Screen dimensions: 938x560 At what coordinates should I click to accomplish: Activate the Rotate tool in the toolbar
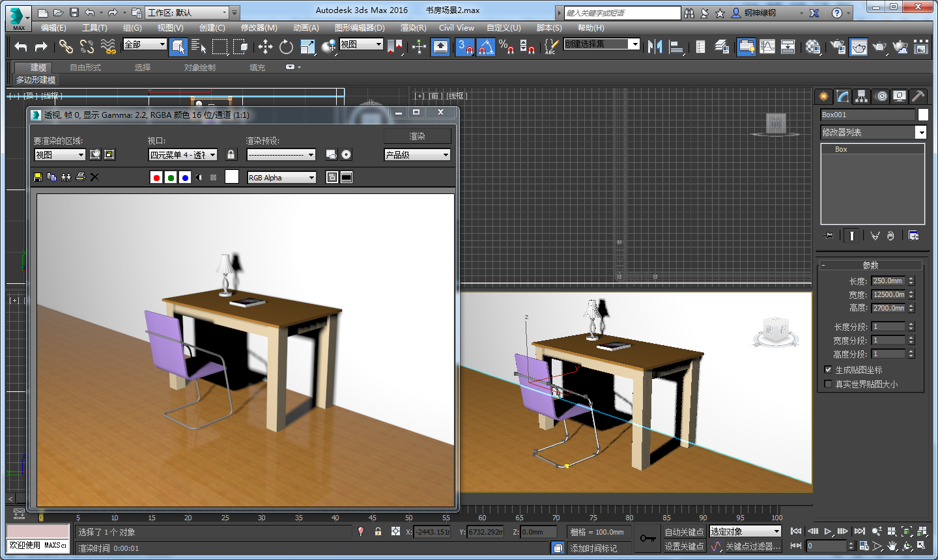tap(286, 46)
